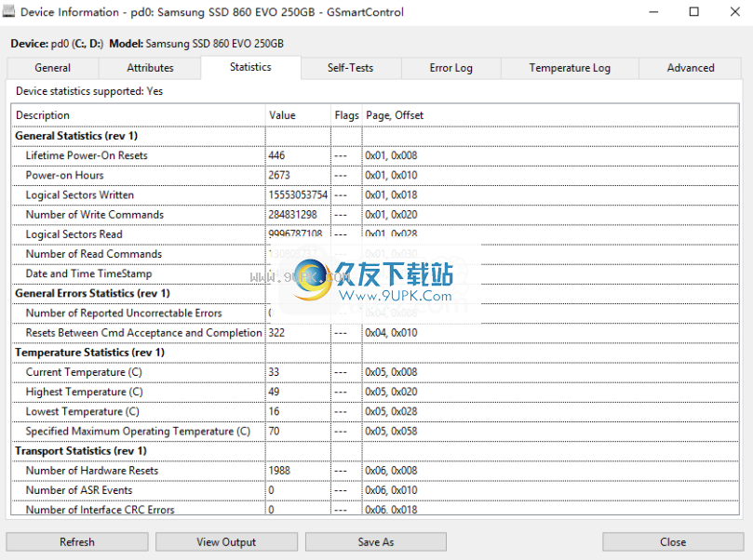Switch to the Error Log tab
The width and height of the screenshot is (753, 560).
coord(450,68)
